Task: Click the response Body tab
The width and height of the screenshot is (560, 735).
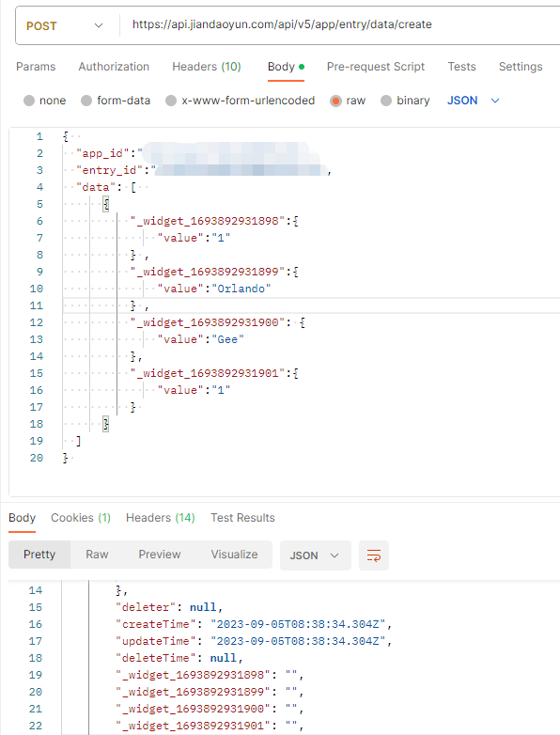Action: [22, 518]
